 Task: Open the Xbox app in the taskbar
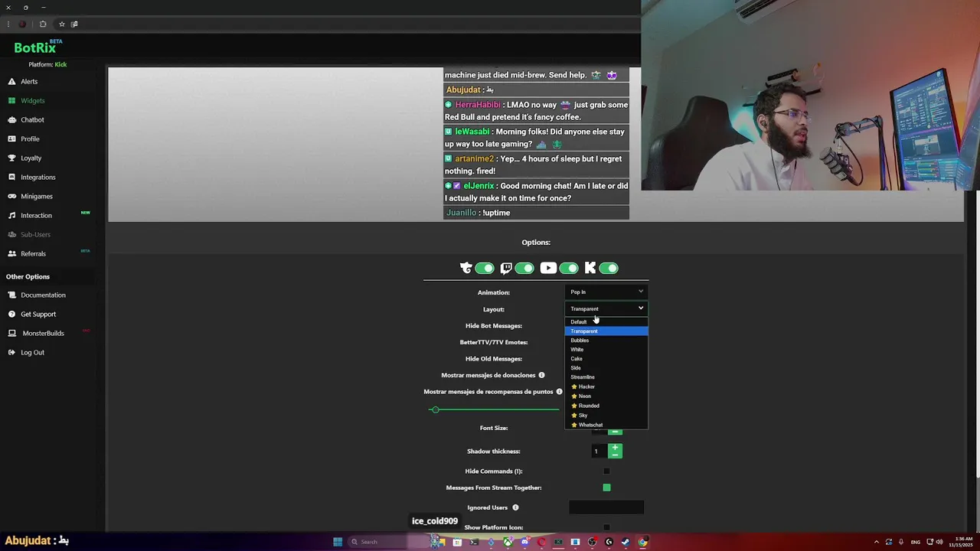click(x=508, y=542)
